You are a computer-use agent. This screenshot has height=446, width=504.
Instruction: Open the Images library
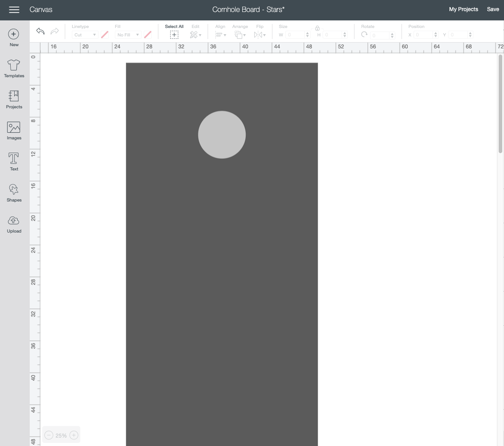(14, 130)
